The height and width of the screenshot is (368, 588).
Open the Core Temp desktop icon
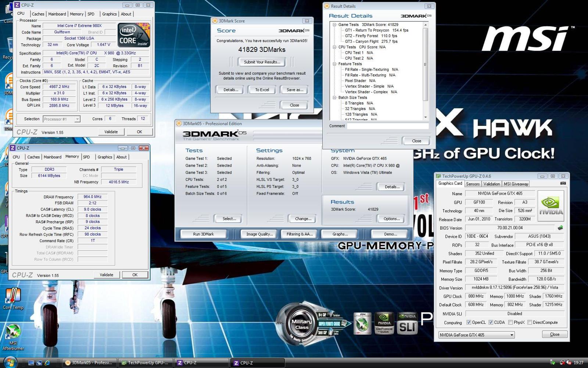(x=13, y=298)
